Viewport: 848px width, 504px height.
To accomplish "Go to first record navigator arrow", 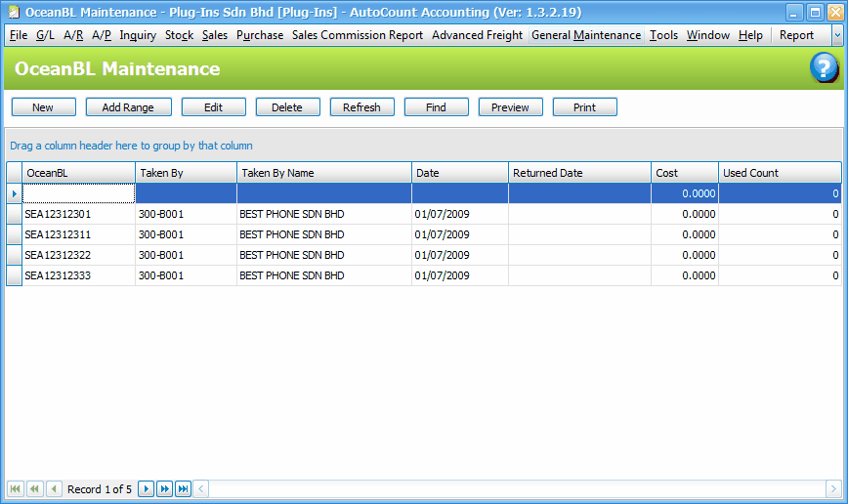I will 16,488.
